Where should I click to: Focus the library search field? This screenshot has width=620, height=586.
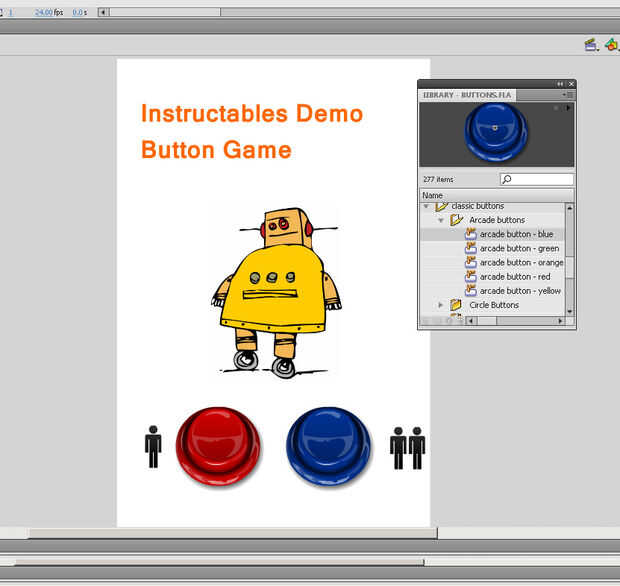click(537, 180)
